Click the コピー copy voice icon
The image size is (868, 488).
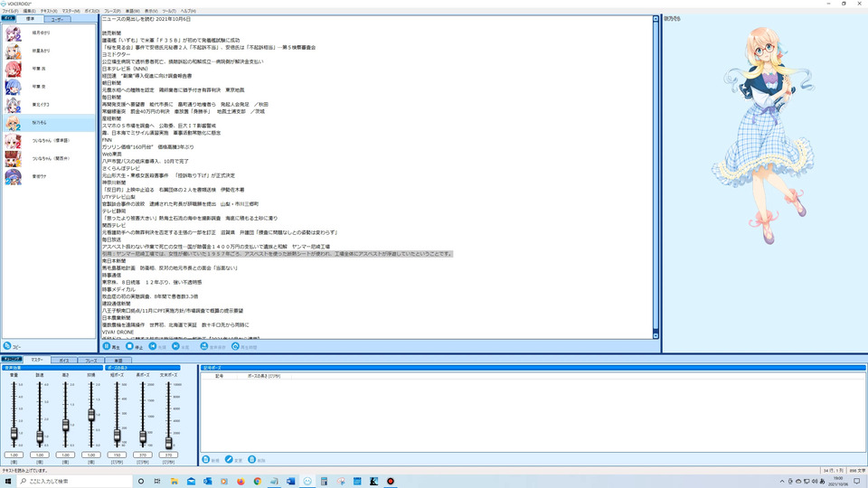click(x=7, y=346)
